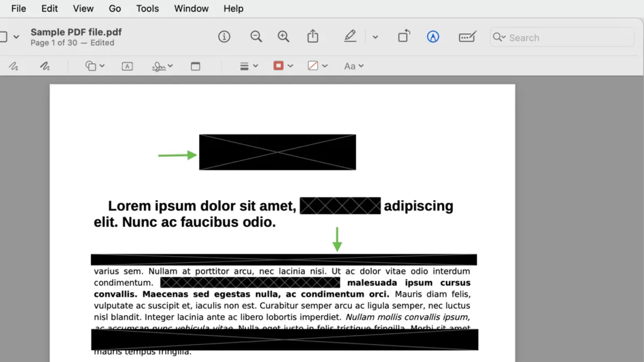Click the Sample PDF file.pdf title
Screen dimensions: 644x362
point(76,32)
